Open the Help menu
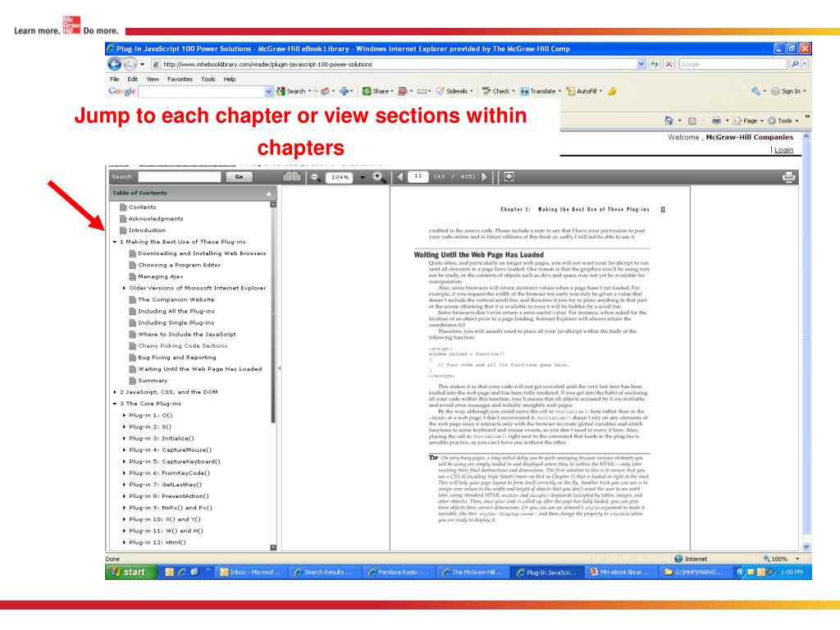The height and width of the screenshot is (630, 840). (230, 80)
